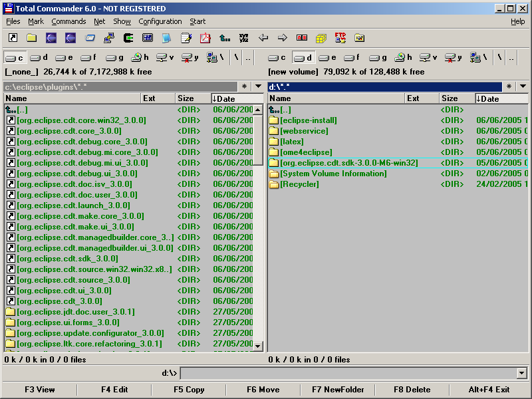Expand the command line history dropdown

coord(522,374)
